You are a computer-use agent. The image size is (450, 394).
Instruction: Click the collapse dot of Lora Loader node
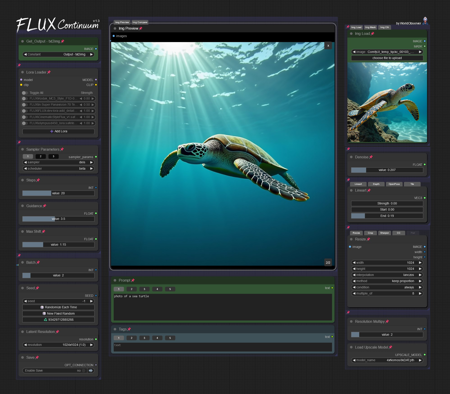[23, 72]
